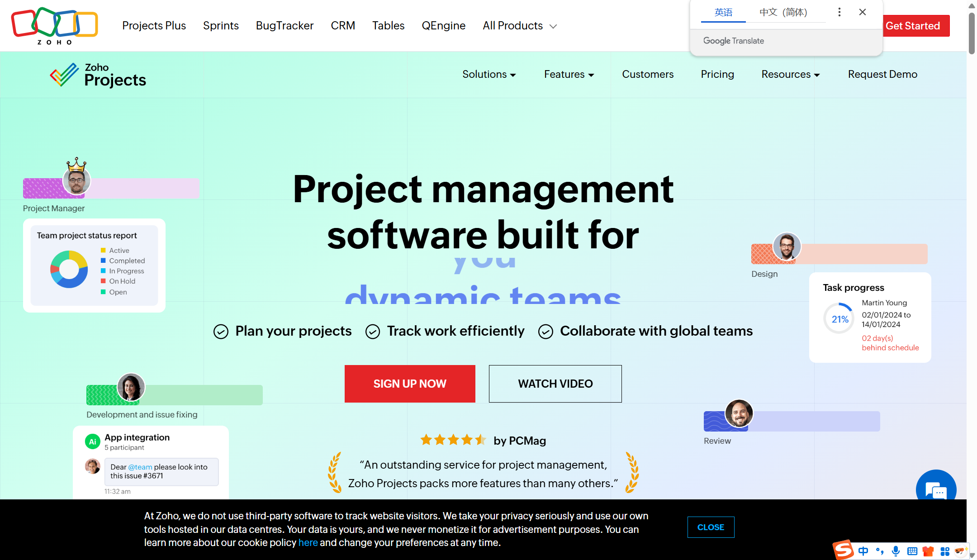Viewport: 977px width, 560px height.
Task: Click the Ai avatar in App integration card
Action: [x=92, y=441]
